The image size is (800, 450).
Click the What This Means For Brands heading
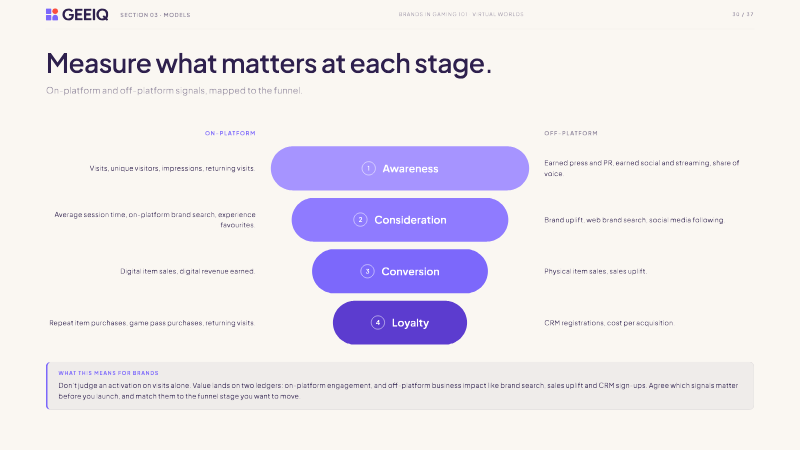click(108, 373)
